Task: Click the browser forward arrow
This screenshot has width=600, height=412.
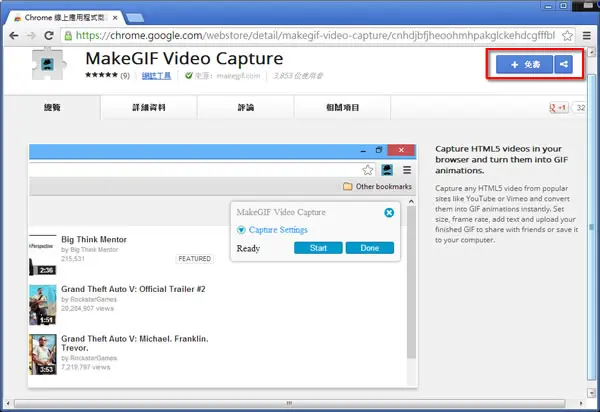Action: [x=31, y=36]
